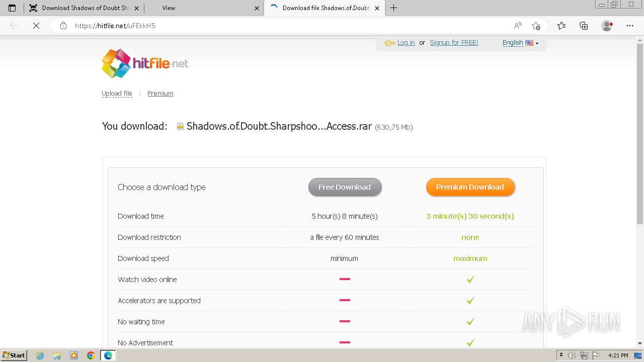Close the active hitfile download tab
The height and width of the screenshot is (362, 644).
tap(377, 8)
